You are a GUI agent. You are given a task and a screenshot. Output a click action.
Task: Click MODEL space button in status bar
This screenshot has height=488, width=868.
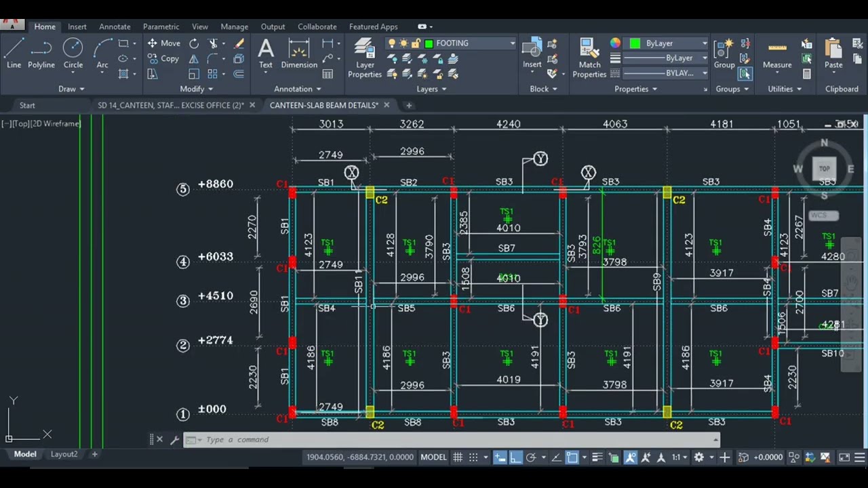coord(433,457)
